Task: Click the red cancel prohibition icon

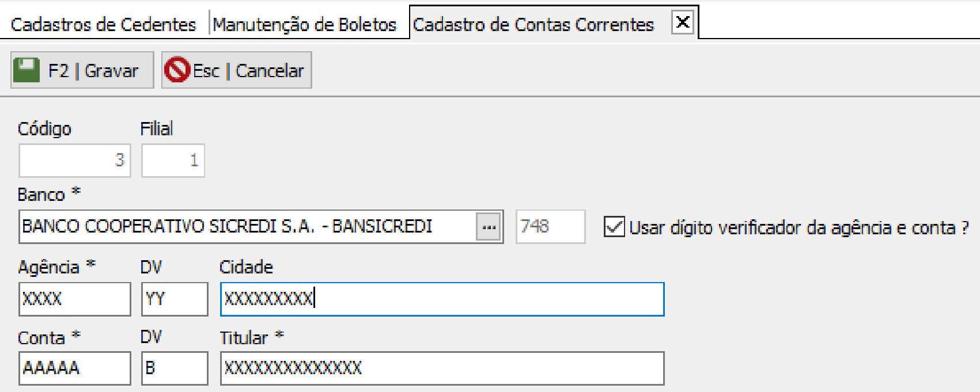Action: pos(177,70)
